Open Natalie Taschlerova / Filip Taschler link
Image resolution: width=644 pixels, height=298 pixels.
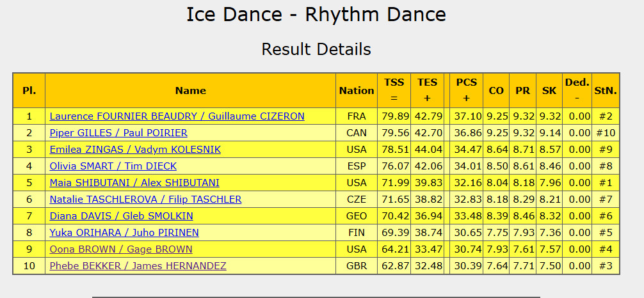tap(145, 200)
